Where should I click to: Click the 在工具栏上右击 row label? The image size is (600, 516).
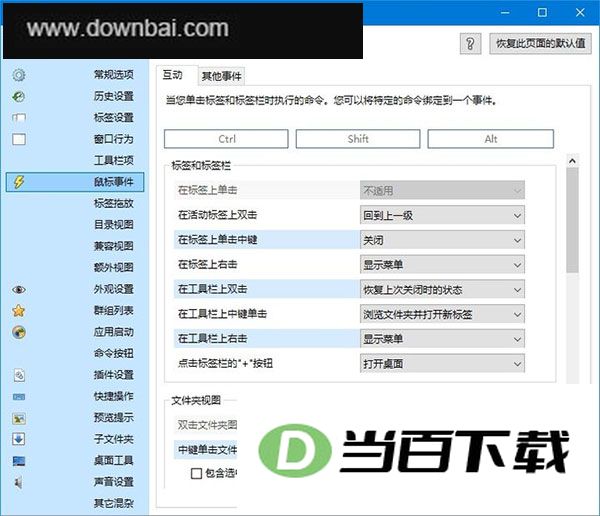[212, 339]
